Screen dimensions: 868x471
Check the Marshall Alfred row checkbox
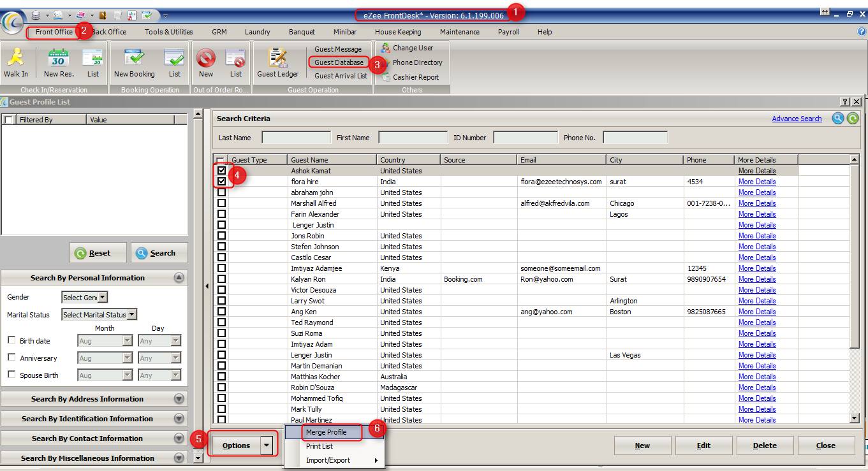[x=221, y=203]
